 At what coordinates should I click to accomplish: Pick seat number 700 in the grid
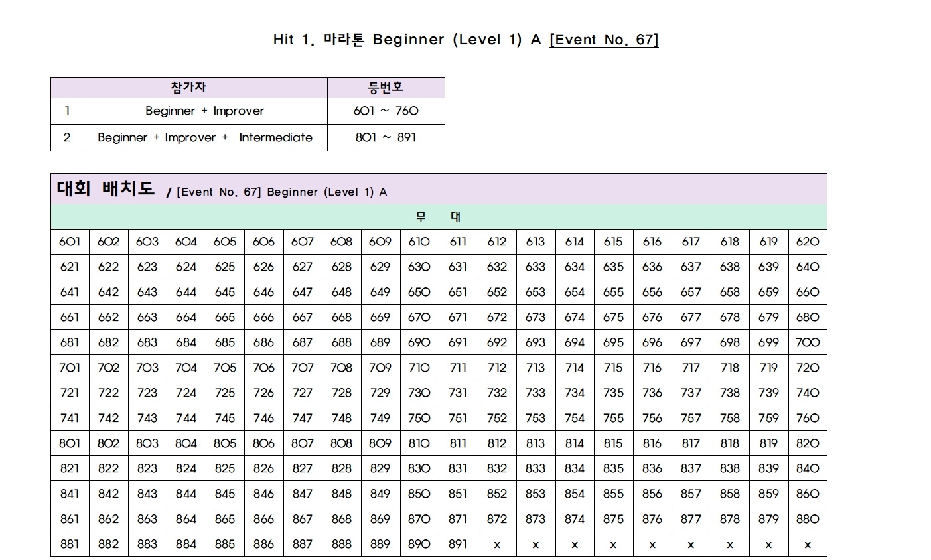point(808,343)
